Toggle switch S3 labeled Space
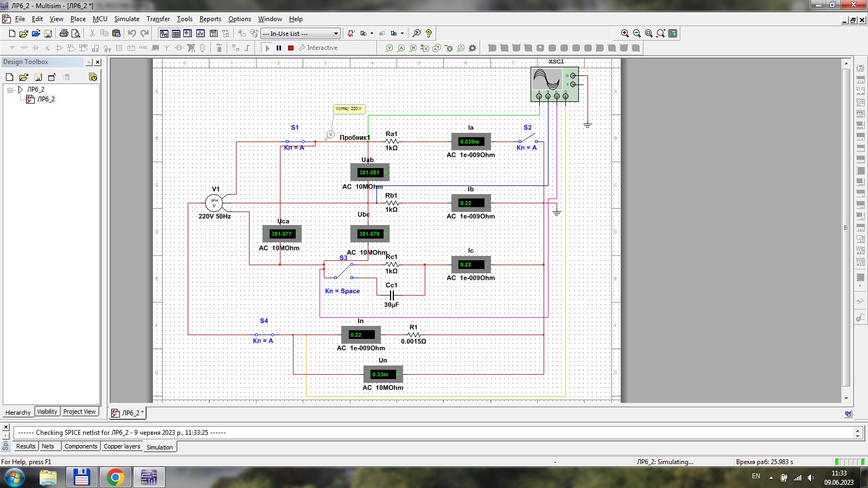 343,272
